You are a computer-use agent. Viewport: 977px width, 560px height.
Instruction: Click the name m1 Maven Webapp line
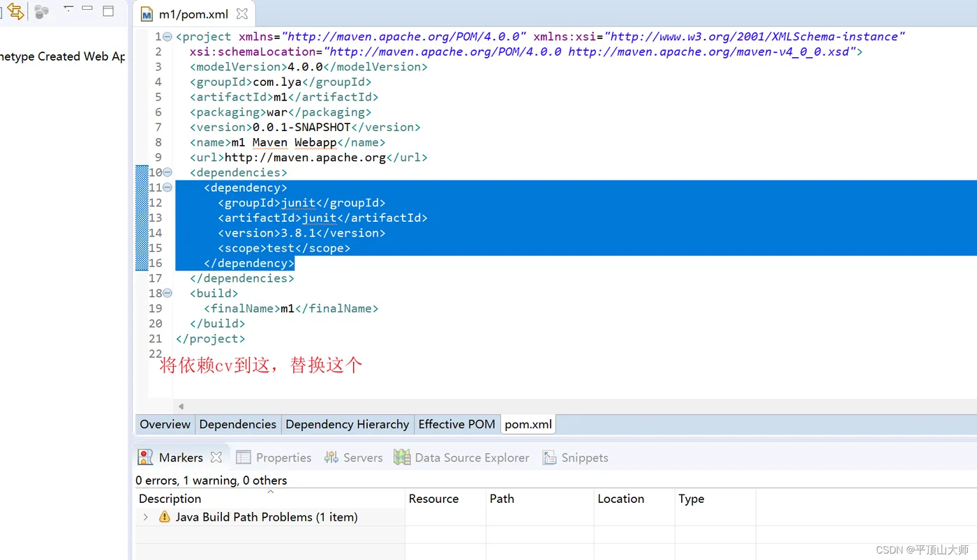coord(288,142)
